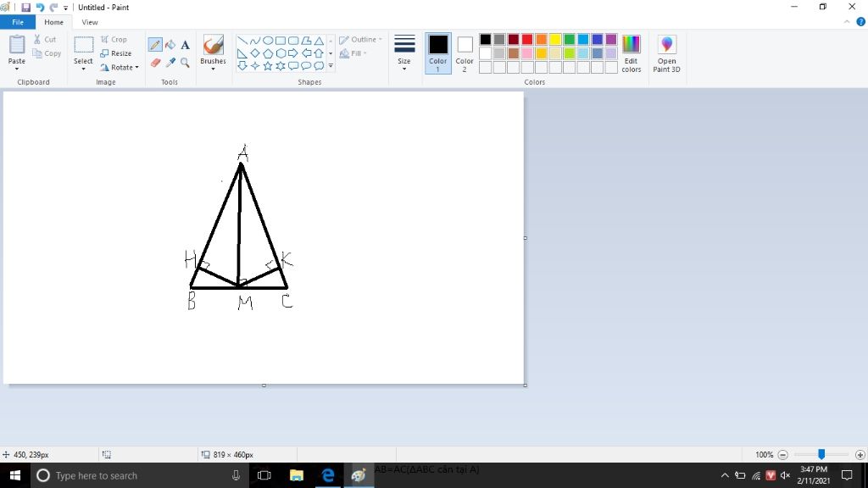The width and height of the screenshot is (868, 488).
Task: Pick the purple color swatch
Action: click(611, 39)
